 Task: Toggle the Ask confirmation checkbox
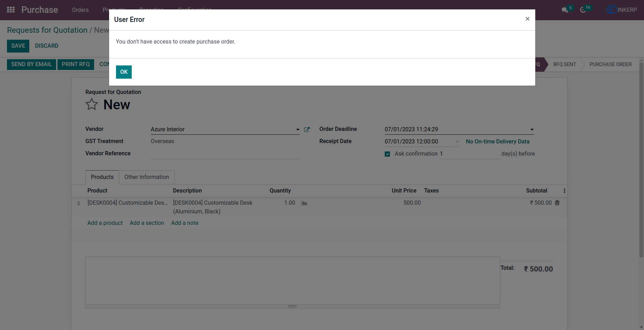pos(387,154)
